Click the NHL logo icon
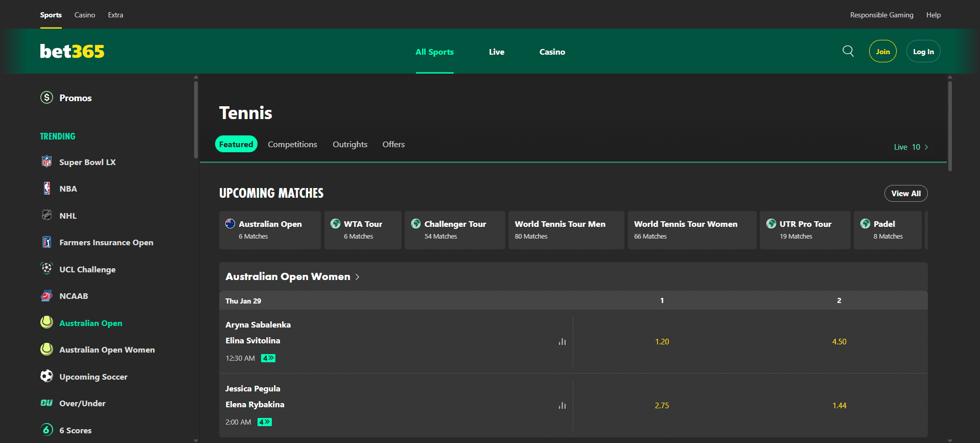 click(x=46, y=215)
